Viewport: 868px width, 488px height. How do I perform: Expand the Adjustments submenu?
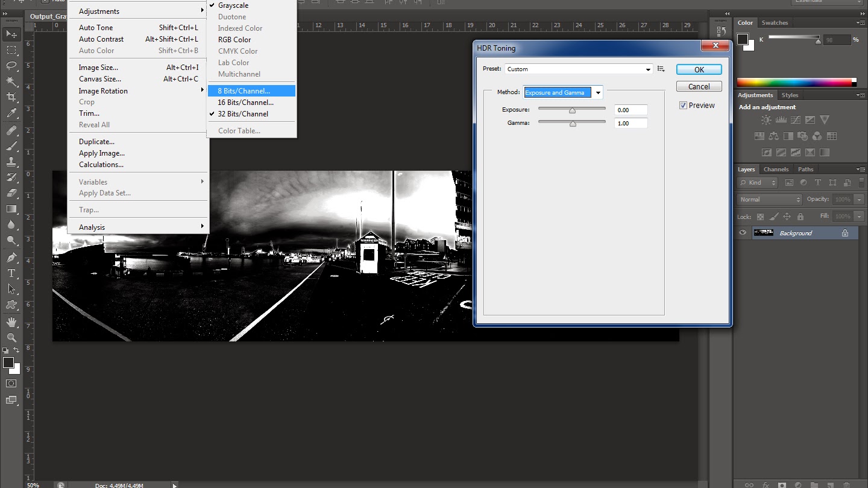(139, 11)
